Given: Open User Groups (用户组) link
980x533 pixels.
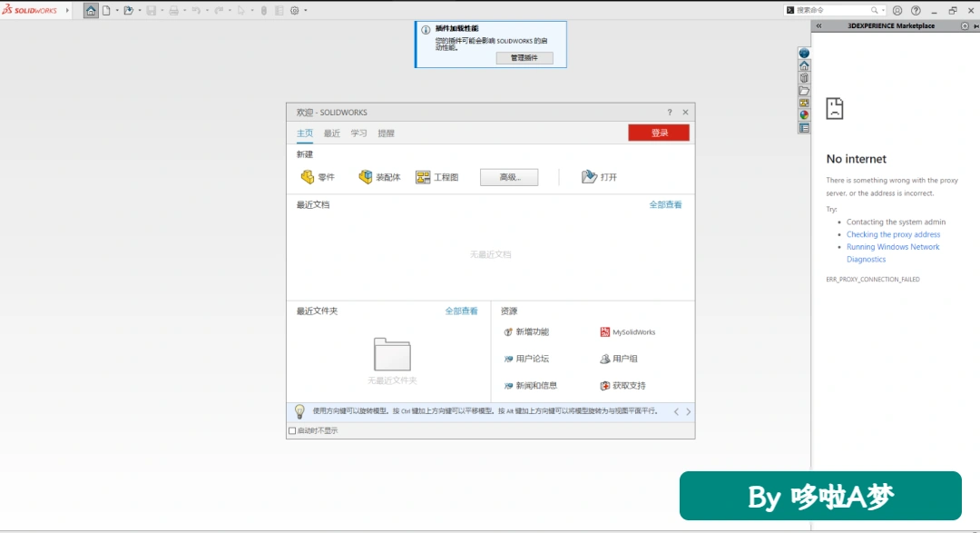Looking at the screenshot, I should [619, 359].
